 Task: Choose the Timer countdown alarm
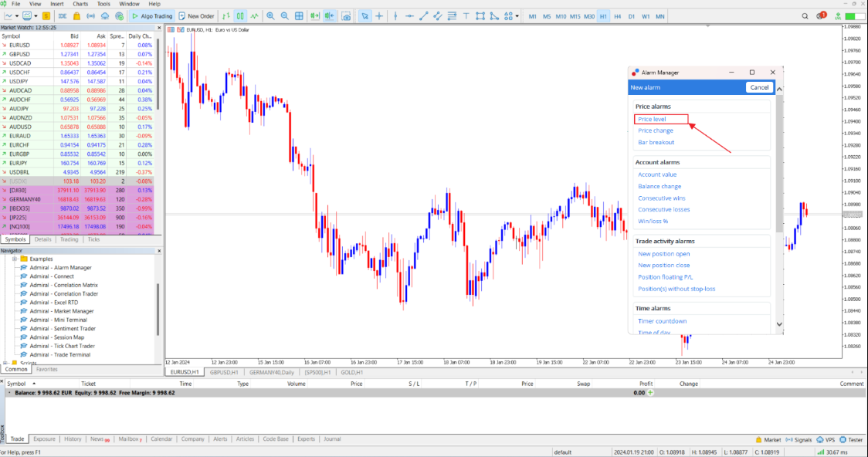pos(662,321)
